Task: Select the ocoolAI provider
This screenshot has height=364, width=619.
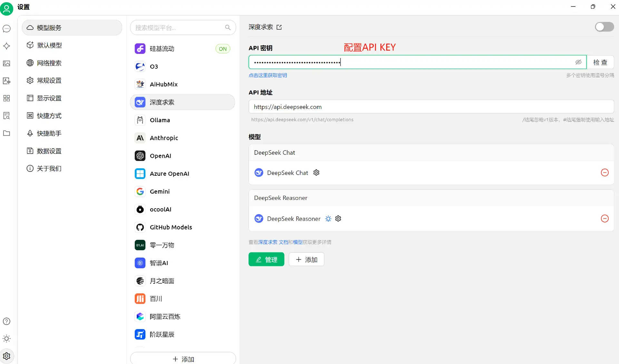Action: 182,209
